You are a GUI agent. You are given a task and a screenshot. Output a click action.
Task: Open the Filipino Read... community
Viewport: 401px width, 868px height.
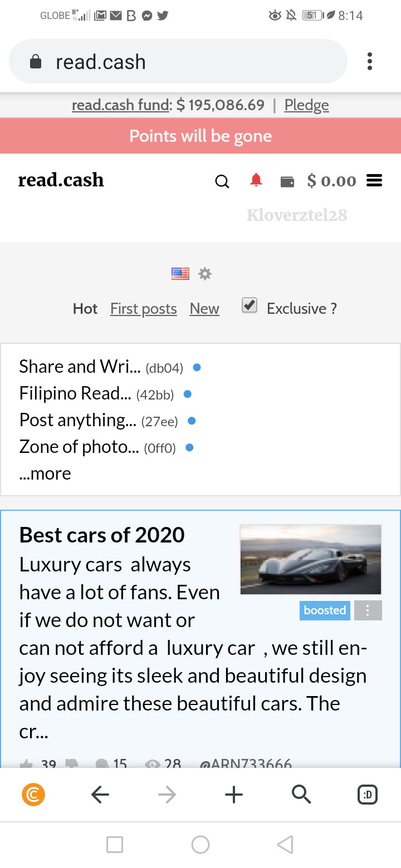coord(75,394)
